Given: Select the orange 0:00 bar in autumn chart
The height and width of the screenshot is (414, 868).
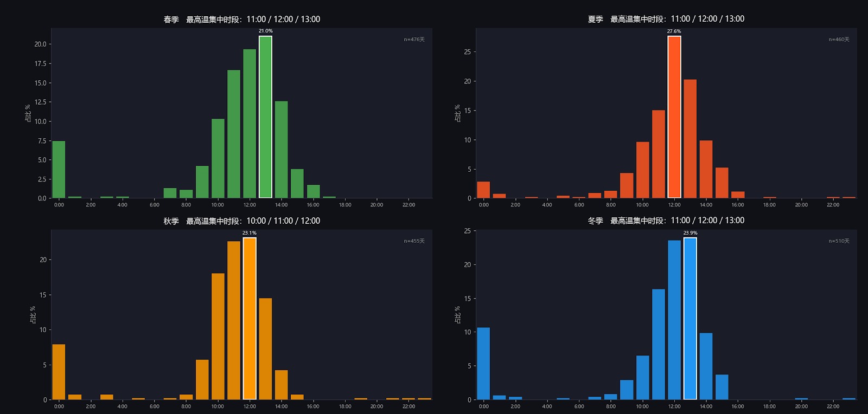Looking at the screenshot, I should pos(59,372).
